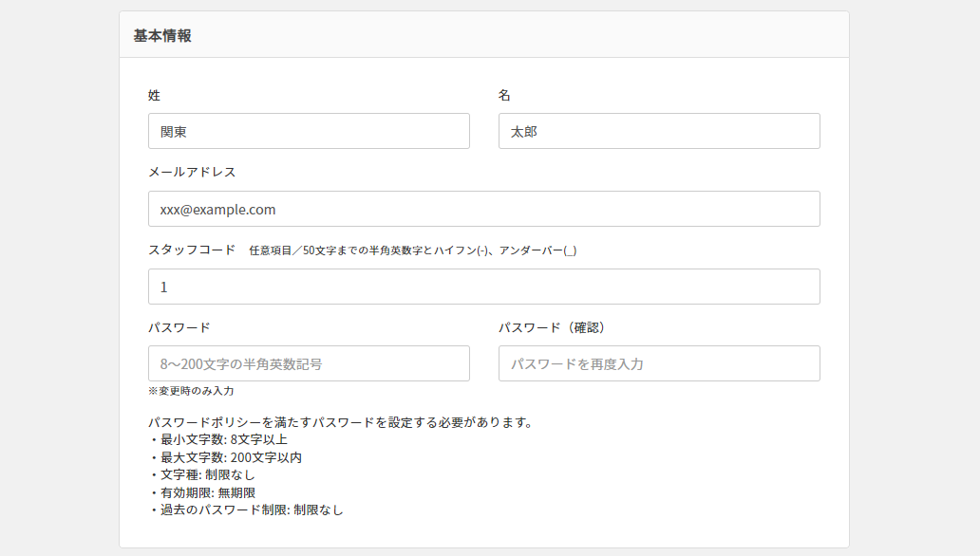Image resolution: width=980 pixels, height=556 pixels.
Task: Click the 最小文字数: 8文字以上 policy line
Action: [x=217, y=439]
